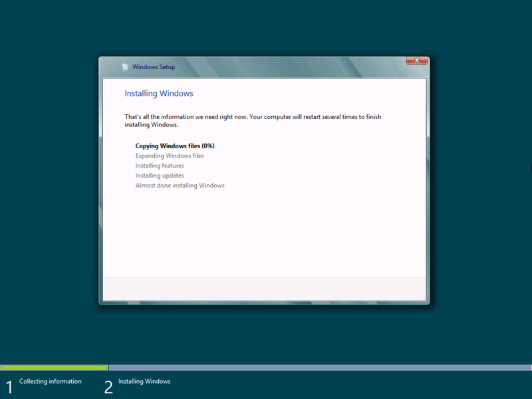The image size is (532, 399).
Task: Open the Collecting information stage label
Action: pos(51,381)
